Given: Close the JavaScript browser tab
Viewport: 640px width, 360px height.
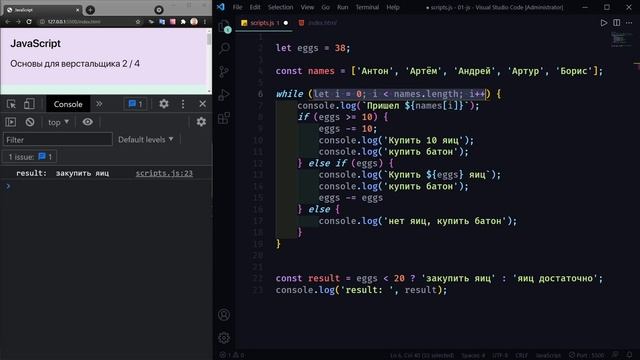Looking at the screenshot, I should pyautogui.click(x=78, y=10).
